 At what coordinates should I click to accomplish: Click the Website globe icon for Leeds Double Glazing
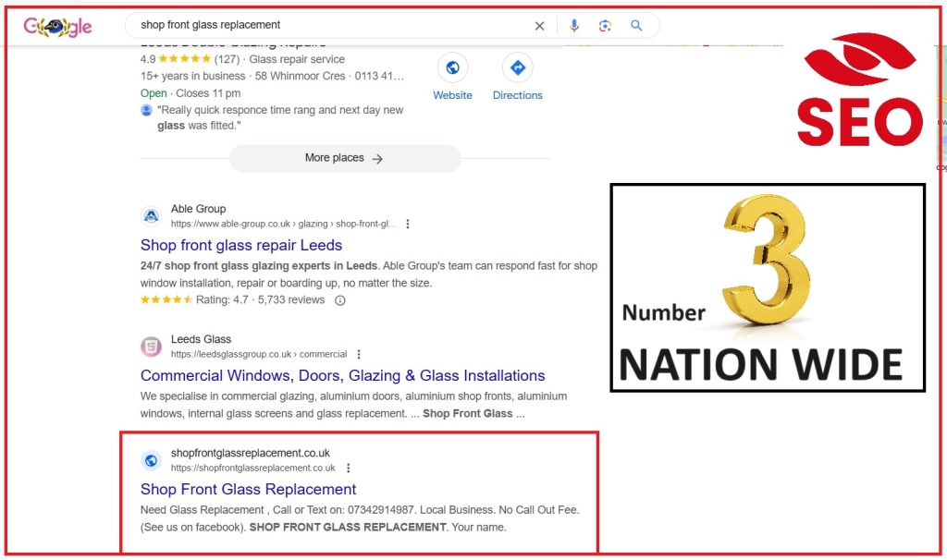click(x=452, y=67)
